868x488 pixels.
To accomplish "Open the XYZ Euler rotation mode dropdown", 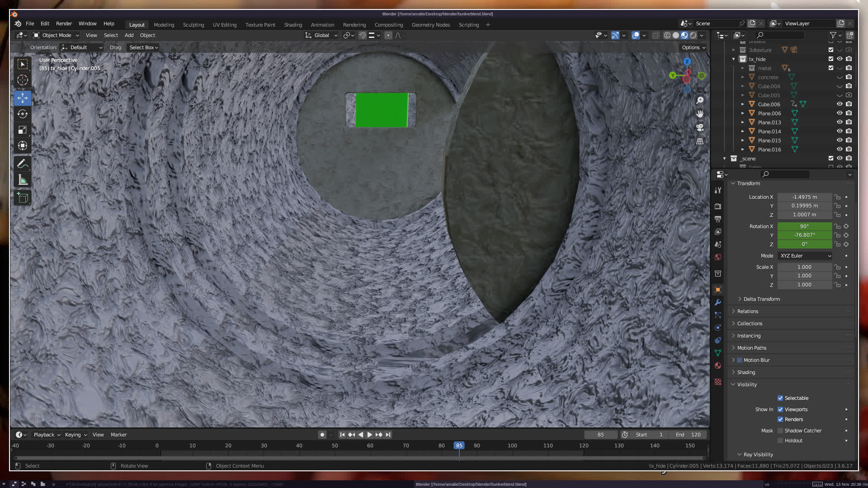I will click(x=805, y=256).
